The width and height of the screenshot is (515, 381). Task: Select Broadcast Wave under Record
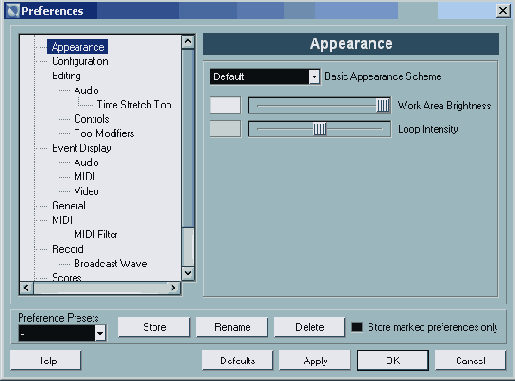tap(111, 263)
